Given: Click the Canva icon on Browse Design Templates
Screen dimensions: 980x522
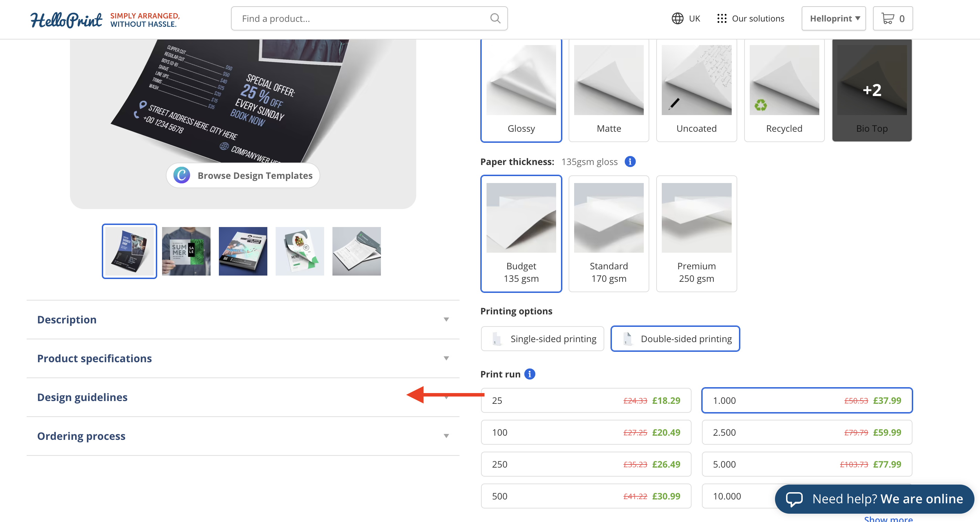Looking at the screenshot, I should click(x=182, y=175).
